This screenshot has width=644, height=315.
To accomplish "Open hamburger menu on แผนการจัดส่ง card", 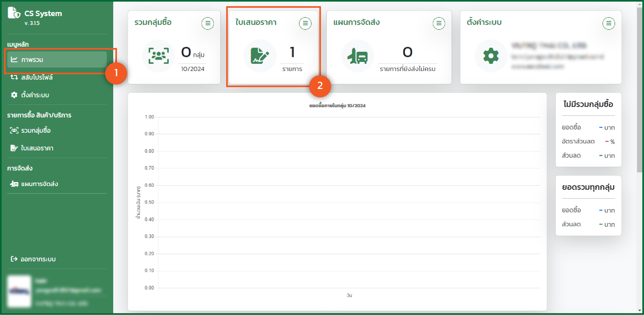I will (439, 23).
